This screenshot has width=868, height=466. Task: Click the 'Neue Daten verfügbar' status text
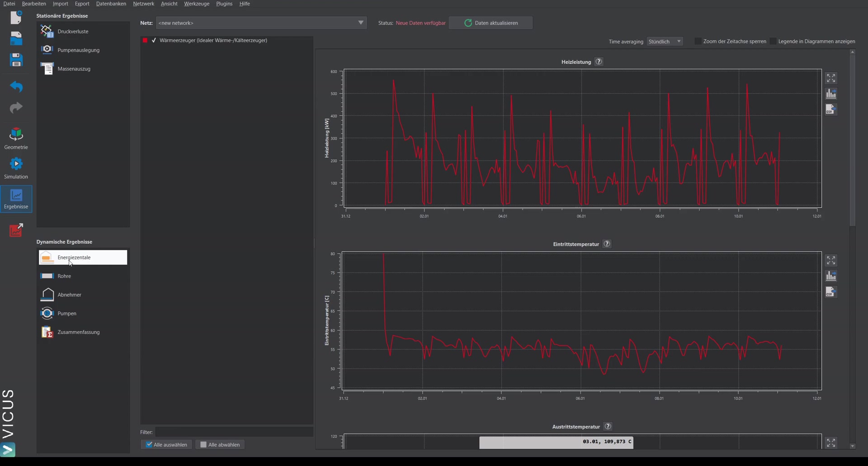pos(420,23)
